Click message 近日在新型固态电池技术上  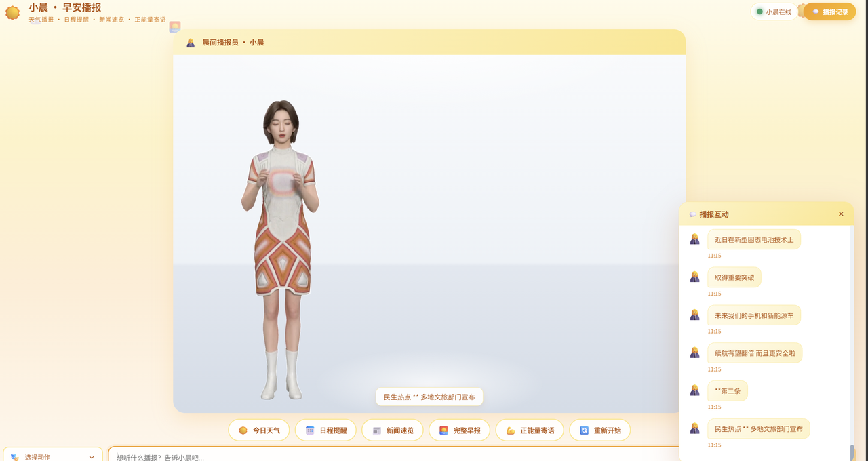click(x=754, y=240)
